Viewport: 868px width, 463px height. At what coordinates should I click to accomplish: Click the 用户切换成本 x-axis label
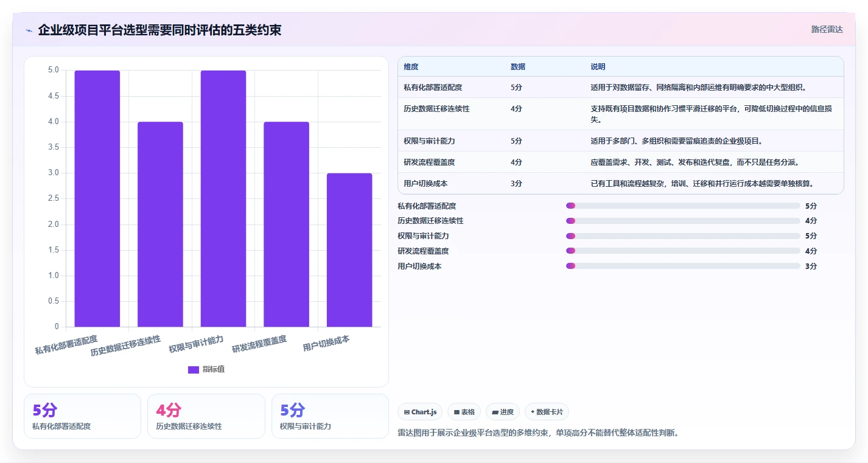(x=326, y=343)
